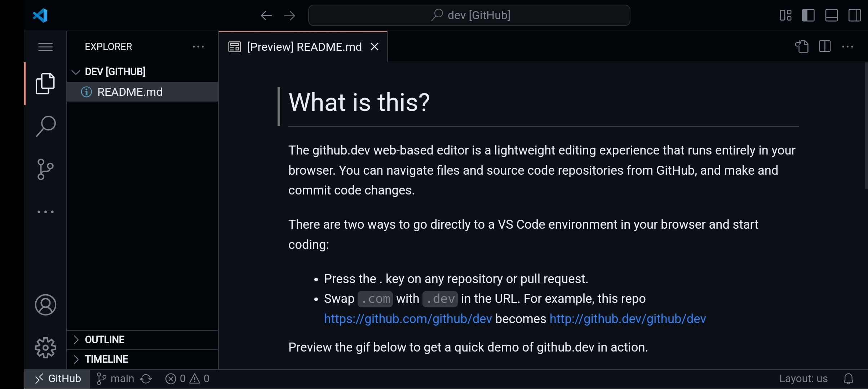Image resolution: width=868 pixels, height=389 pixels.
Task: Open the Accounts icon
Action: click(x=45, y=305)
